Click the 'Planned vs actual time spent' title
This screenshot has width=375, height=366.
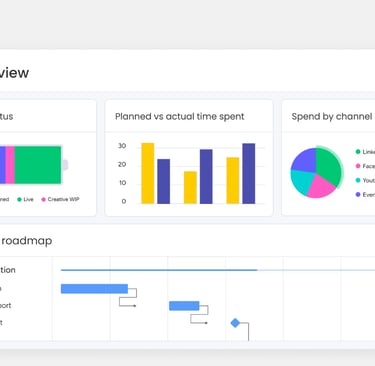pos(180,116)
